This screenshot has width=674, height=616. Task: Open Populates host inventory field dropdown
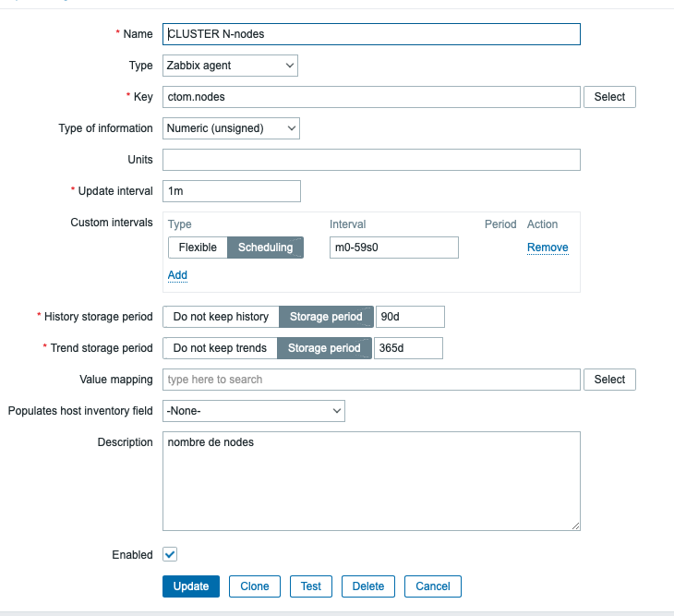tap(254, 411)
